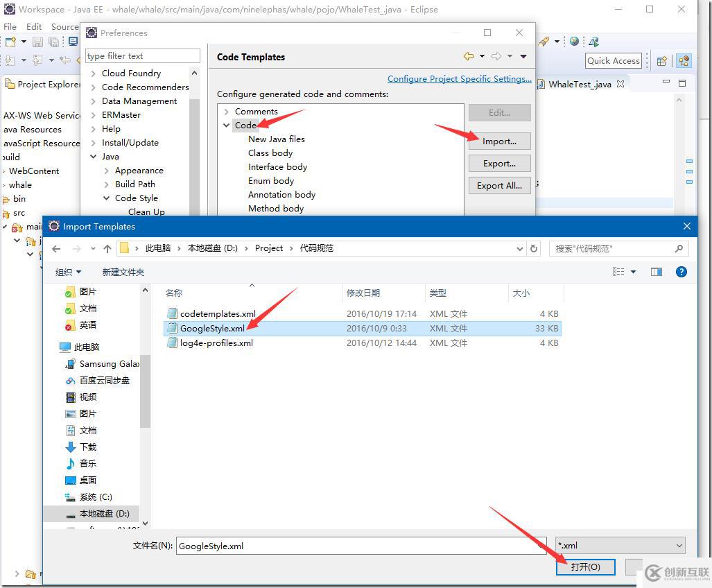Change file view layout icon
This screenshot has height=588, width=712.
coord(618,272)
